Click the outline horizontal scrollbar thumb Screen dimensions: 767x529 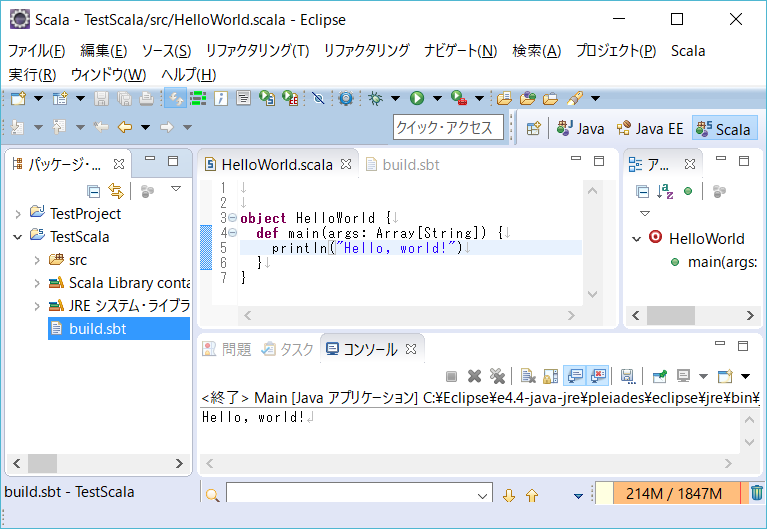pyautogui.click(x=671, y=316)
